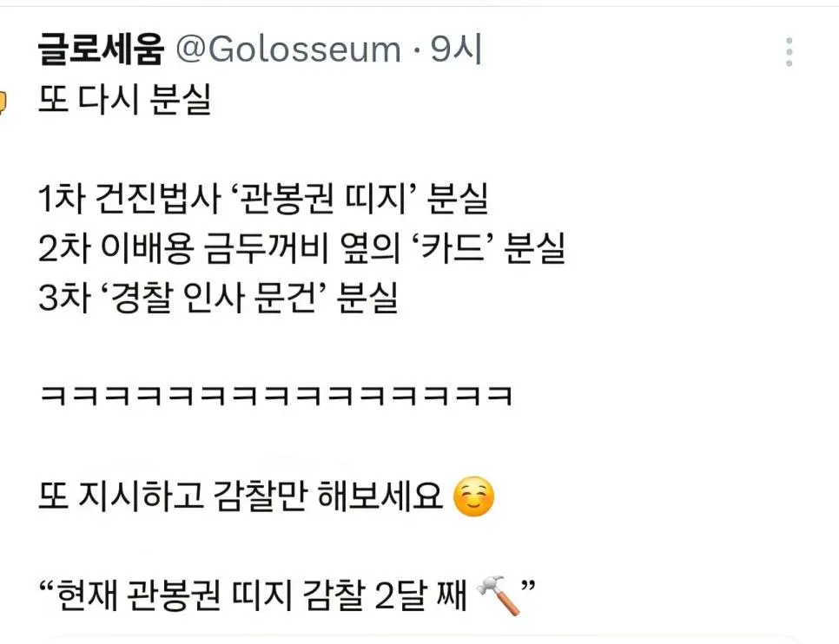Click the hammer emoji in the last line
This screenshot has height=644, width=839.
pyautogui.click(x=499, y=595)
